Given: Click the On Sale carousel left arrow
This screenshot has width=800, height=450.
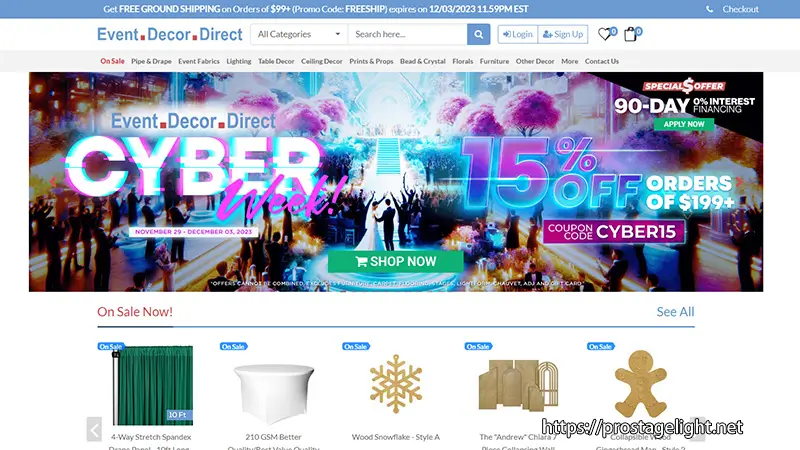Looking at the screenshot, I should coord(94,430).
